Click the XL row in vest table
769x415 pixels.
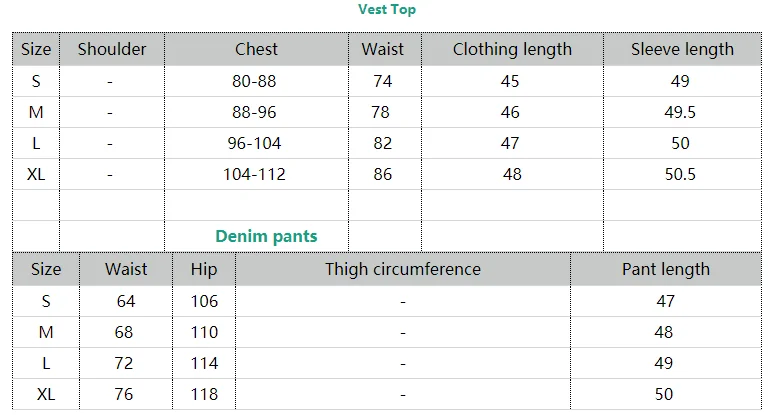(387, 174)
